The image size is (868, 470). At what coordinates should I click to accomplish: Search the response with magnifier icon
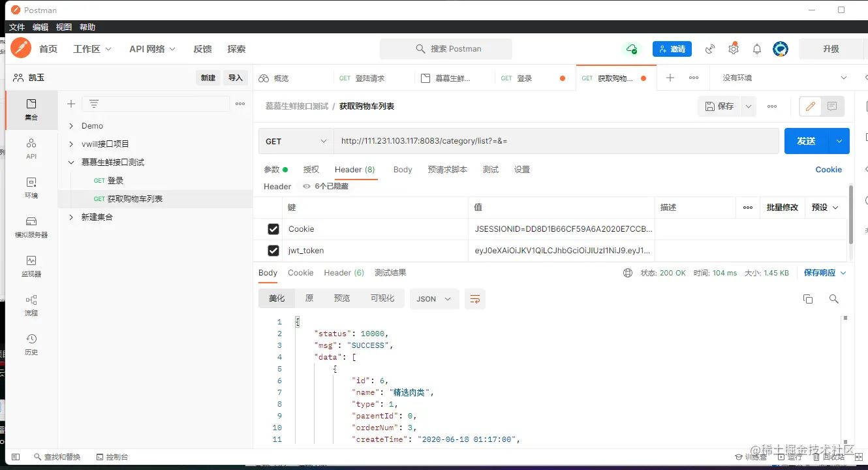[x=833, y=299]
